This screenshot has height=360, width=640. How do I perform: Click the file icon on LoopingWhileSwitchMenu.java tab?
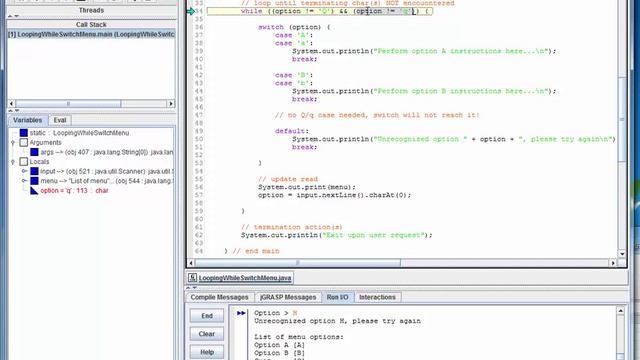click(x=192, y=278)
